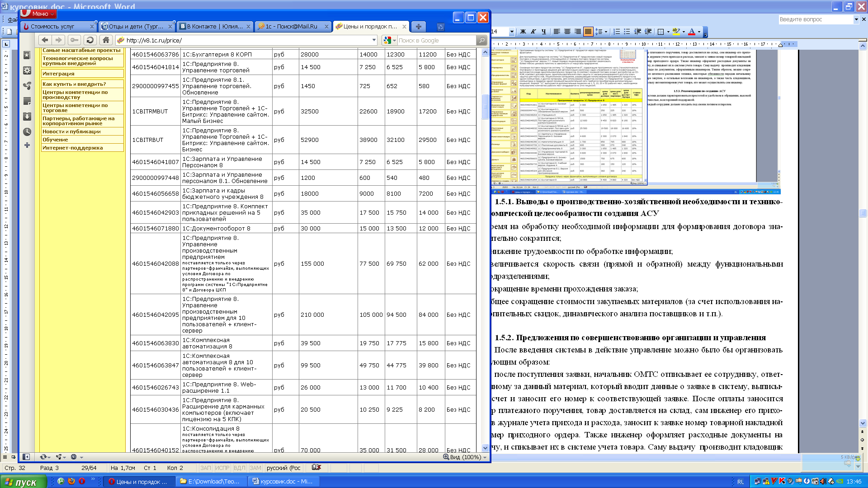Click Opera page vertical scrollbar thumb

(485, 106)
